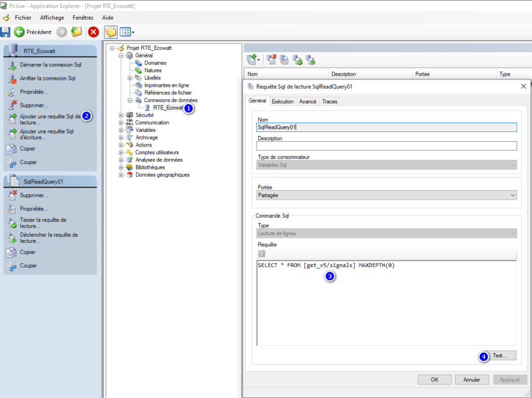Toggle the folder tree view icon

[x=111, y=32]
